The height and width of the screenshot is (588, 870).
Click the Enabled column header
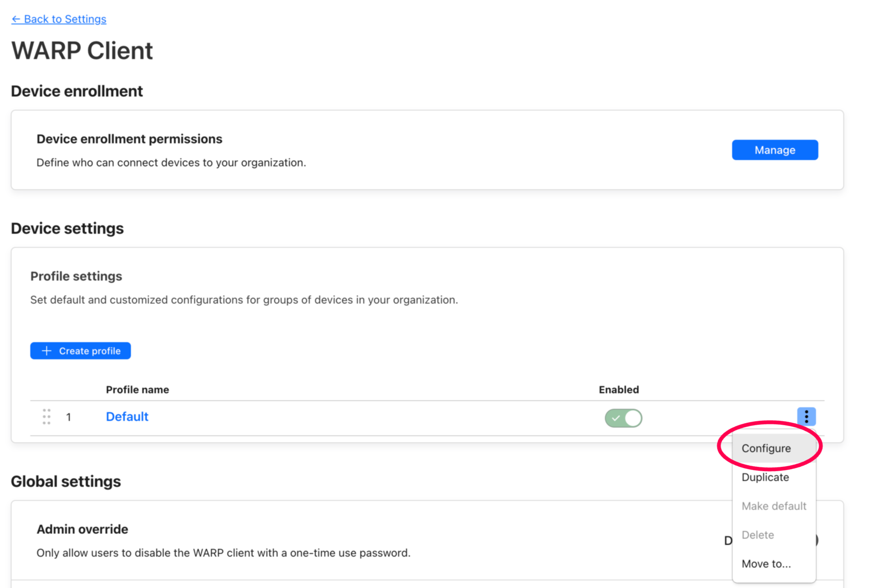pyautogui.click(x=619, y=390)
